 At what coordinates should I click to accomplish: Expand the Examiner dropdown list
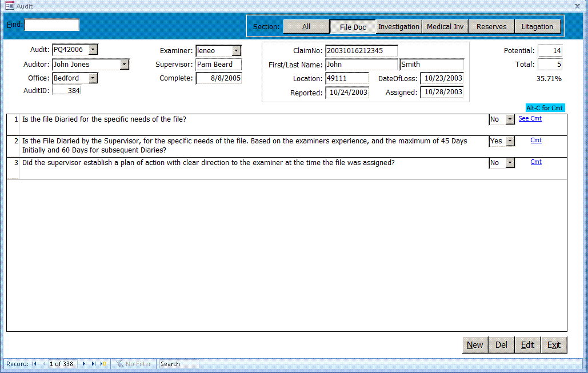[x=237, y=51]
